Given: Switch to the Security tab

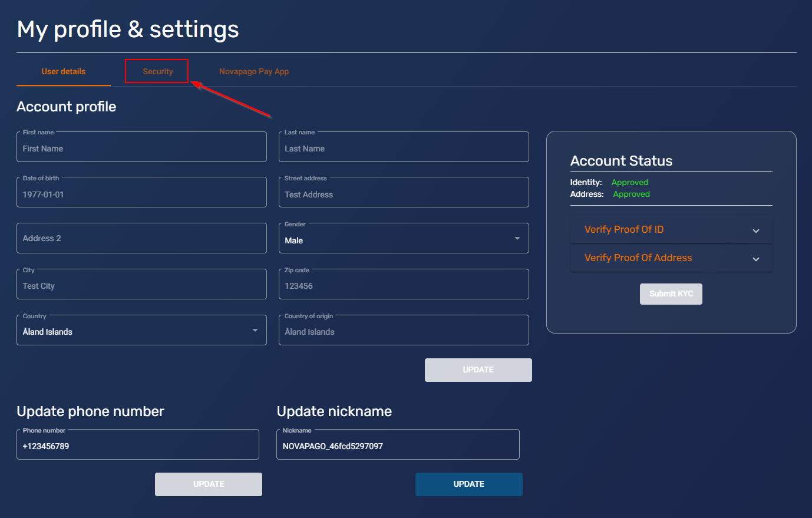Looking at the screenshot, I should pos(157,71).
